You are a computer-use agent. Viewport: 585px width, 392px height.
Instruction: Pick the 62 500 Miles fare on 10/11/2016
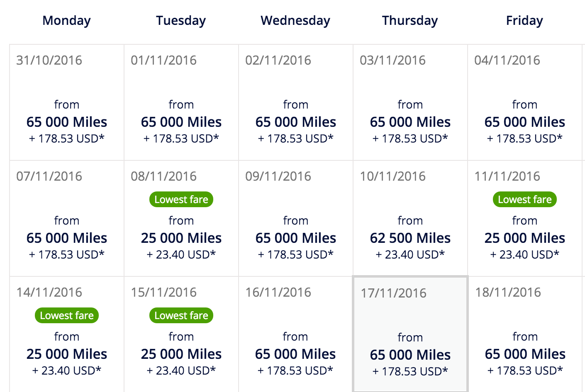pos(410,238)
